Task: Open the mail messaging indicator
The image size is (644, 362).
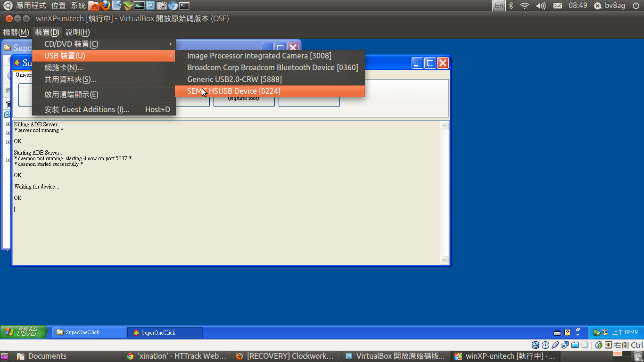Action: [557, 6]
